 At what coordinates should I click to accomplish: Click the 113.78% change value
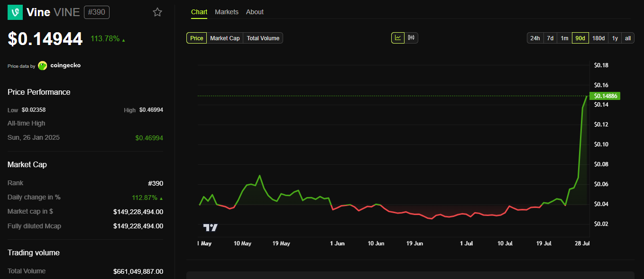[105, 39]
